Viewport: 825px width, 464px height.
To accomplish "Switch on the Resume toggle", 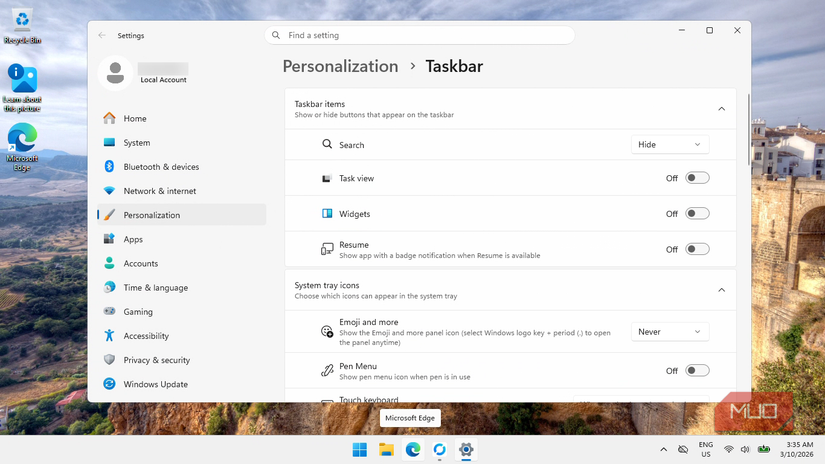I will [x=697, y=249].
